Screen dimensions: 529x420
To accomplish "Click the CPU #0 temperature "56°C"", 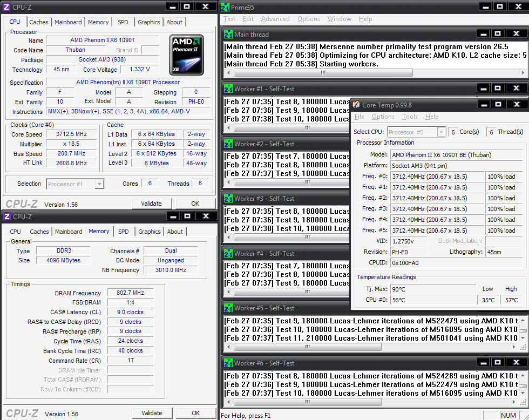I will (x=433, y=300).
